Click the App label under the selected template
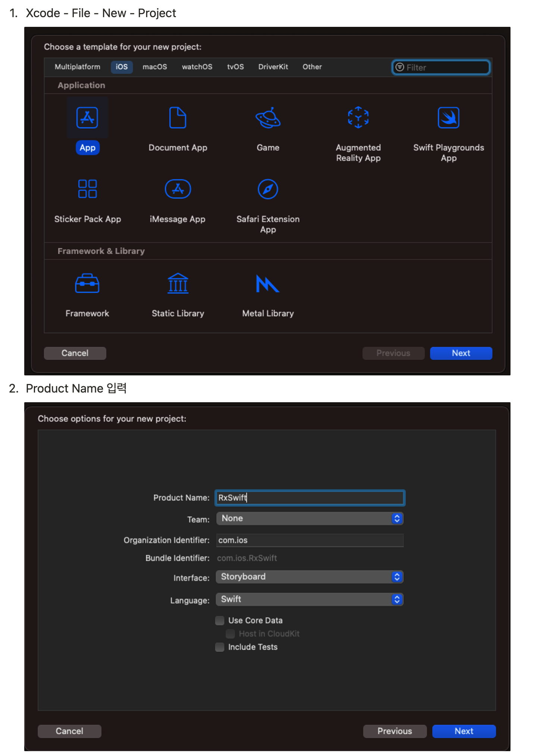 (87, 148)
